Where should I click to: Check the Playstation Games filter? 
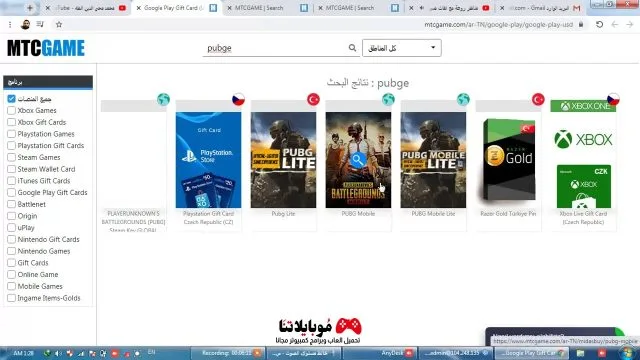tap(11, 134)
